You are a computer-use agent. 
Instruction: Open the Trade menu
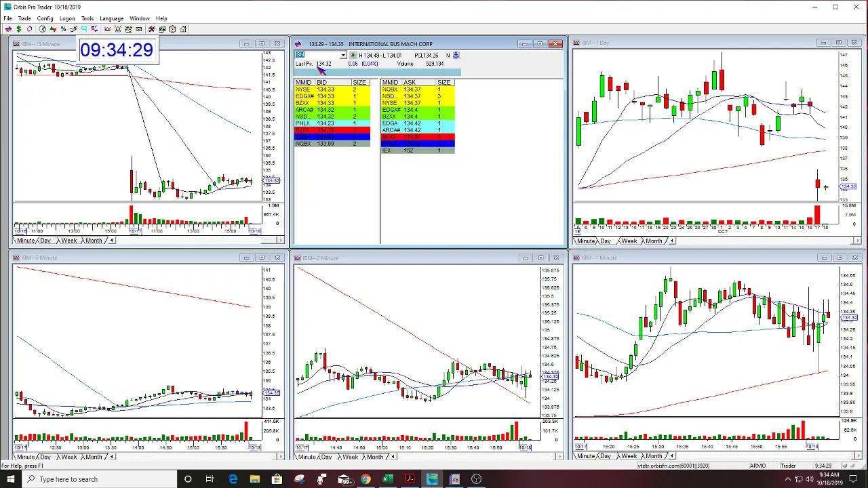[24, 18]
